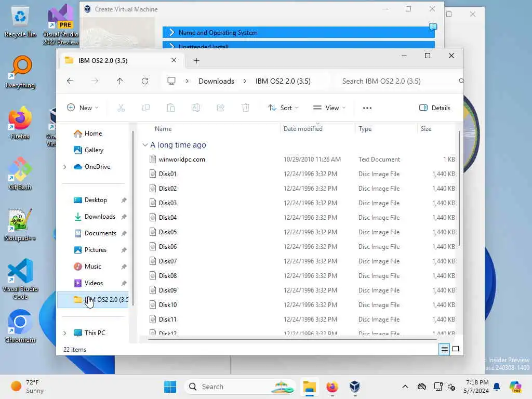Click the search magnifier icon in Explorer
The width and height of the screenshot is (532, 399).
tap(461, 81)
